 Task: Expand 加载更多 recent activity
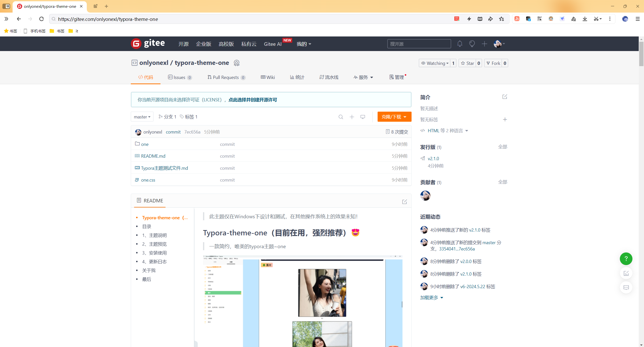click(432, 298)
